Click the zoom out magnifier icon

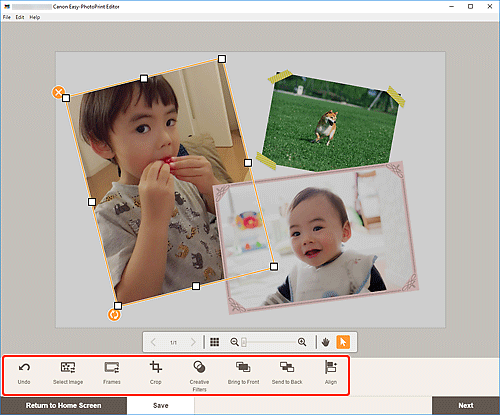pos(234,342)
